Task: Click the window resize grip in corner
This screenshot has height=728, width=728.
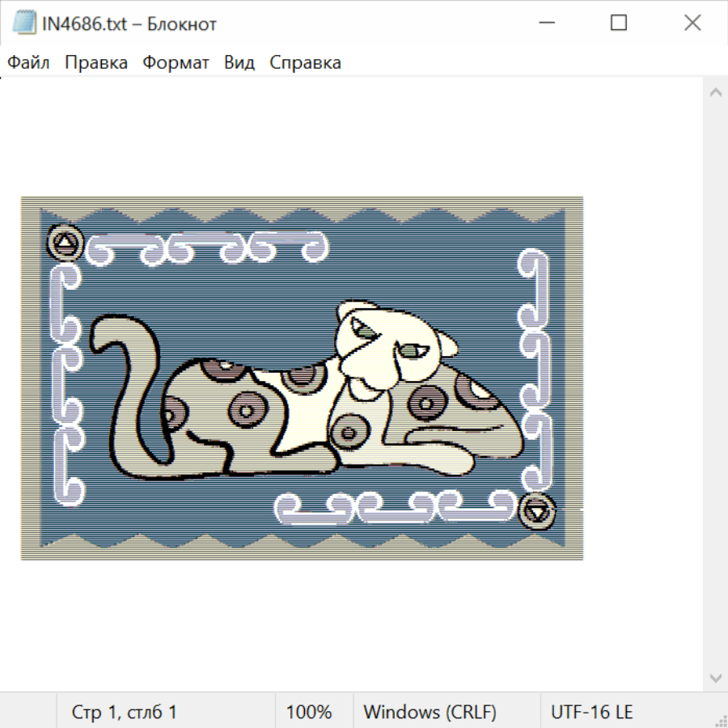Action: pos(720,720)
